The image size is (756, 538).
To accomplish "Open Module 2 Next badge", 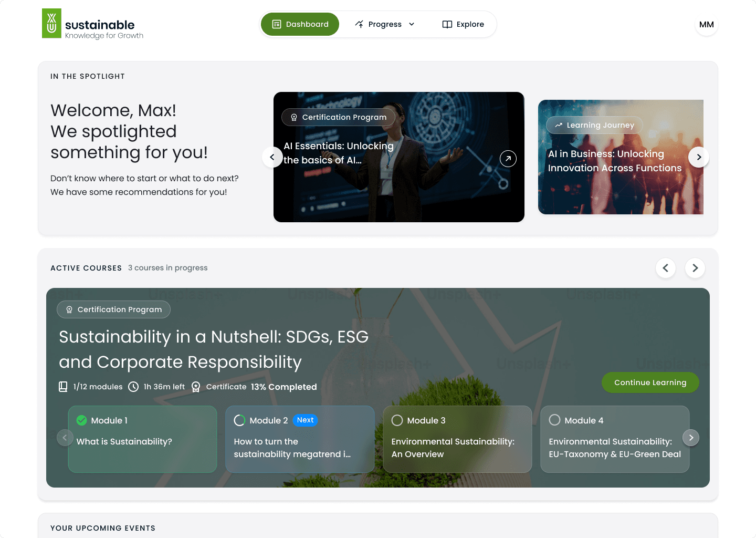I will click(x=305, y=420).
